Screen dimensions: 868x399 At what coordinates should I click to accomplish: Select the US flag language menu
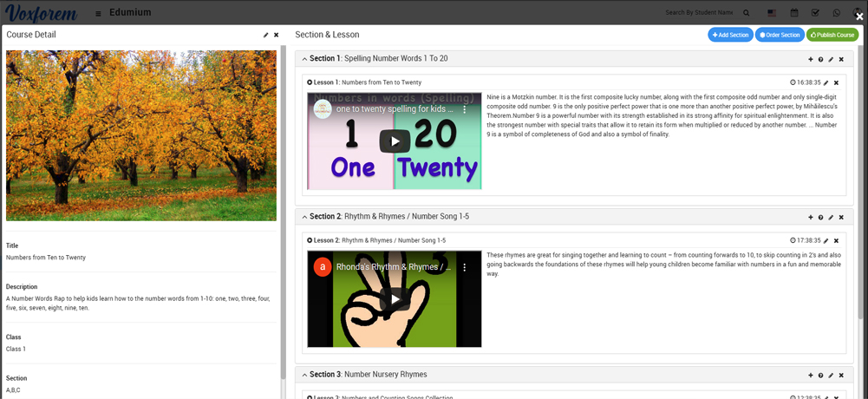pyautogui.click(x=771, y=13)
